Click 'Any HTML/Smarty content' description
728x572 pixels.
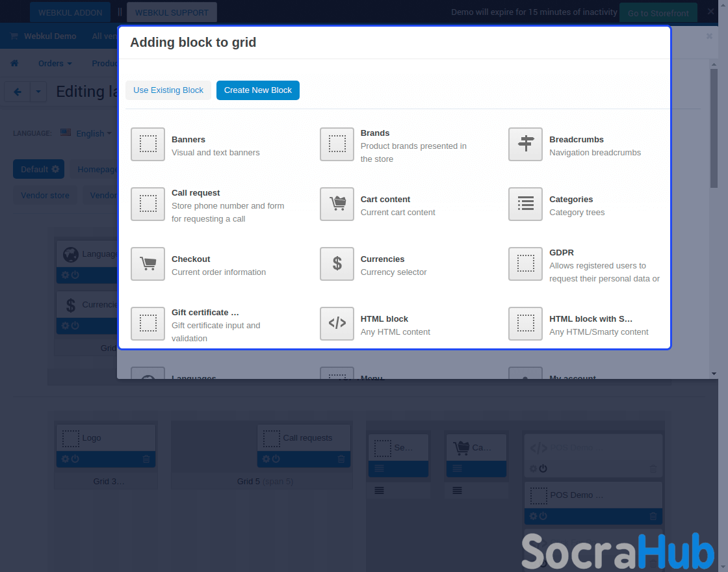pyautogui.click(x=599, y=332)
